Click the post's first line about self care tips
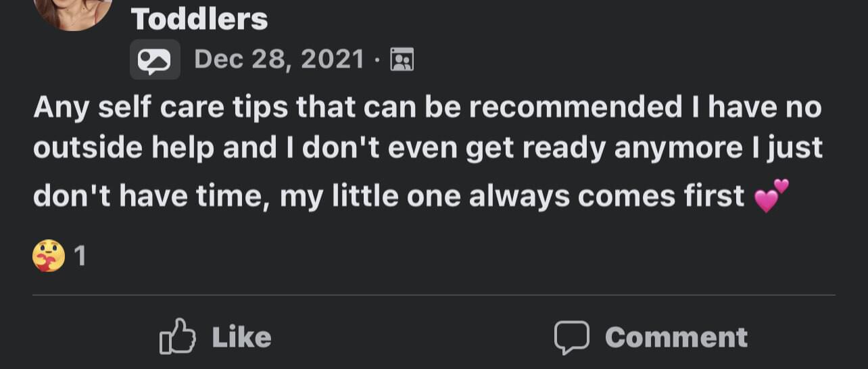This screenshot has width=868, height=369. [427, 107]
